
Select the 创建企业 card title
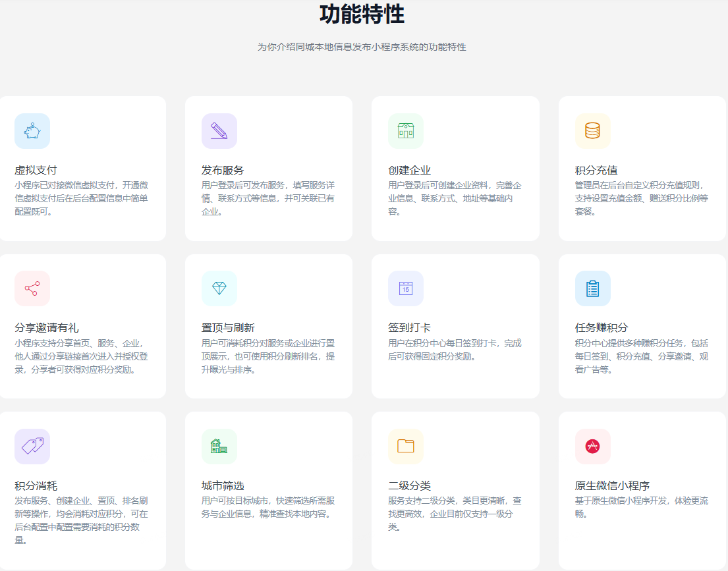pyautogui.click(x=410, y=171)
